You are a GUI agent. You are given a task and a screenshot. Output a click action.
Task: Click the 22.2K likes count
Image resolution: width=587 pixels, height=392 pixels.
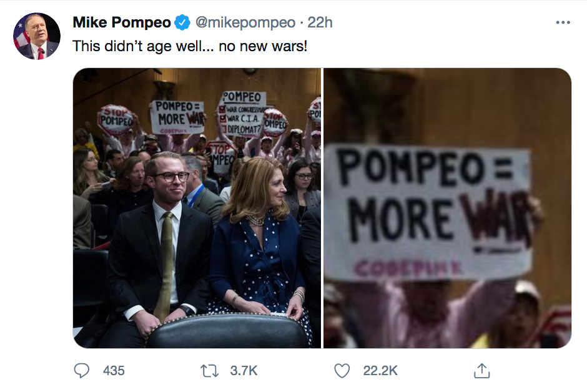coord(380,371)
